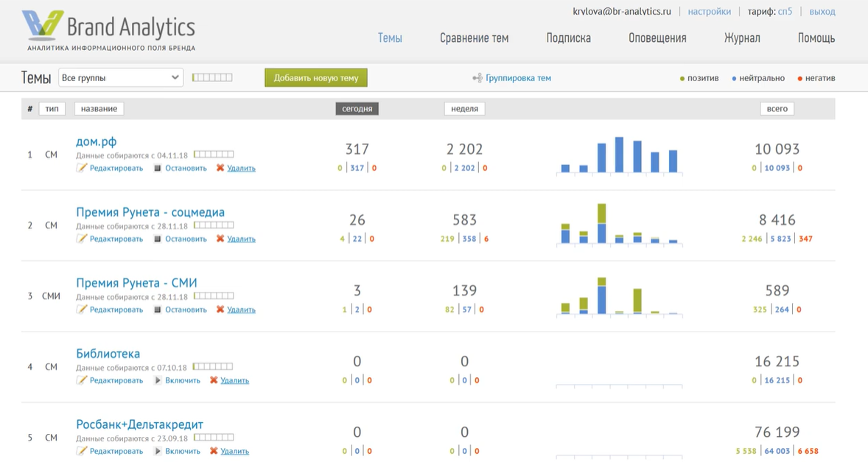The width and height of the screenshot is (868, 462).
Task: Sort by the название column header
Action: click(99, 108)
